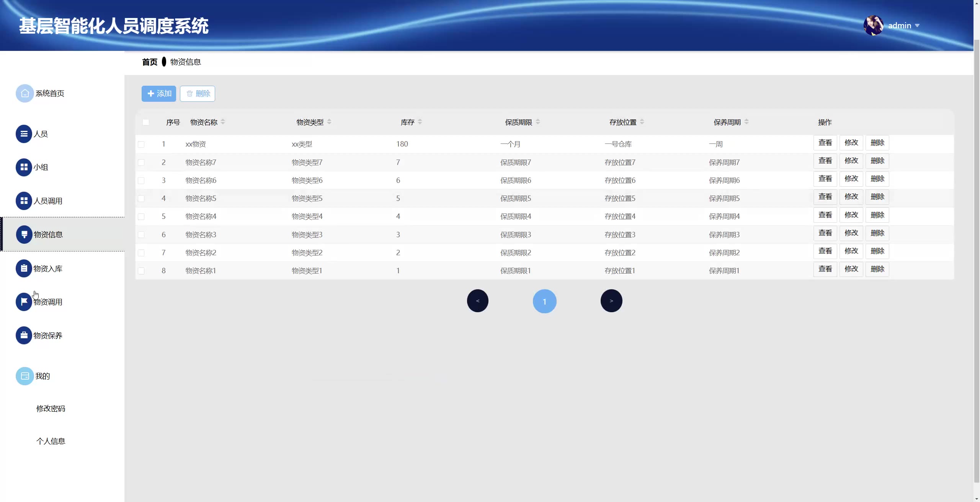The width and height of the screenshot is (980, 502).
Task: Click the 物资入库 clipboard icon
Action: point(24,269)
